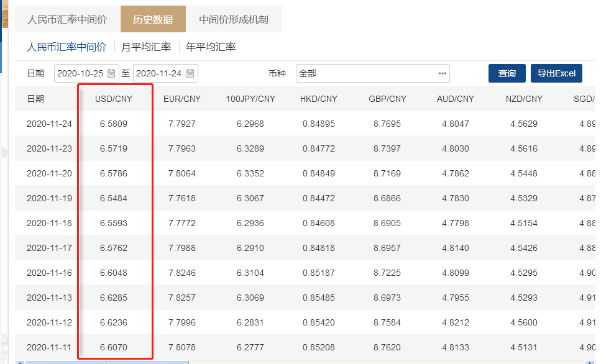Viewport: 601px width, 364px height.
Task: Click the ellipsis icon in the 币种 box
Action: (x=442, y=73)
